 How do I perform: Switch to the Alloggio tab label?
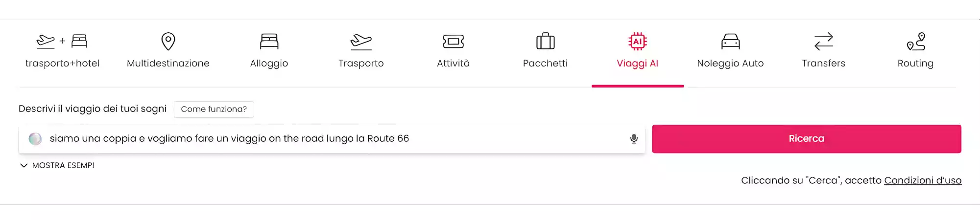click(269, 63)
